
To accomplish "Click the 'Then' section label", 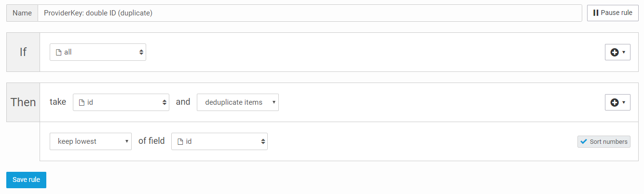I will click(x=23, y=102).
